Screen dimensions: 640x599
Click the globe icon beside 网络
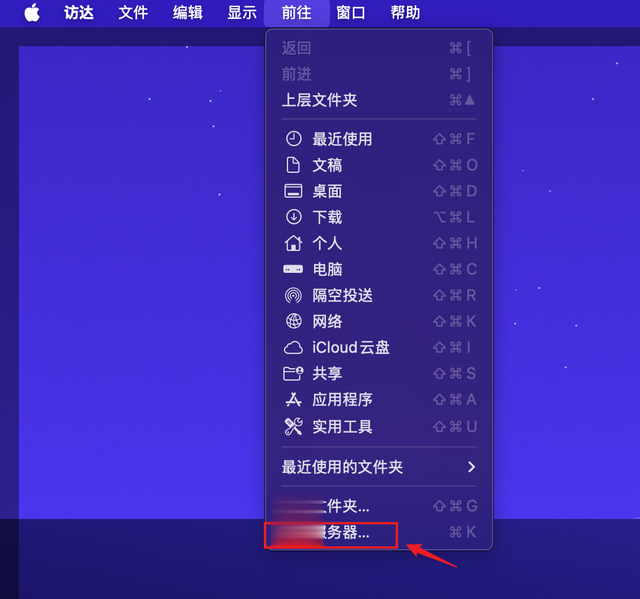[293, 322]
